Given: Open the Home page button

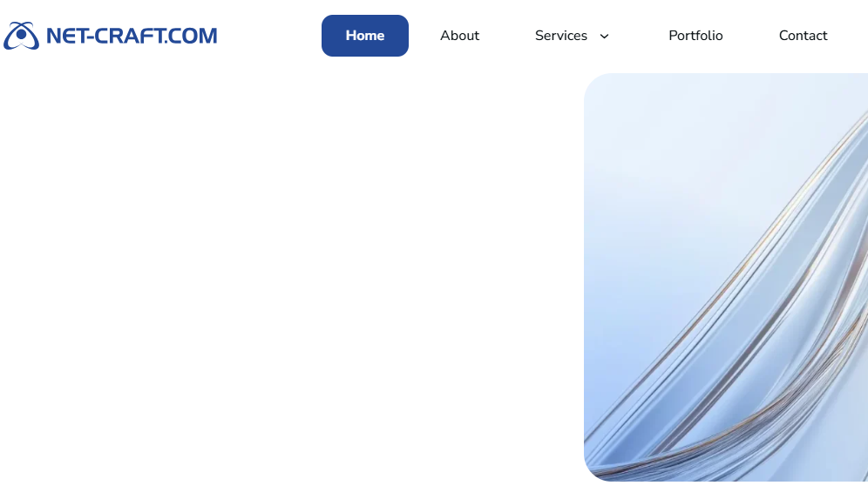Looking at the screenshot, I should tap(365, 36).
